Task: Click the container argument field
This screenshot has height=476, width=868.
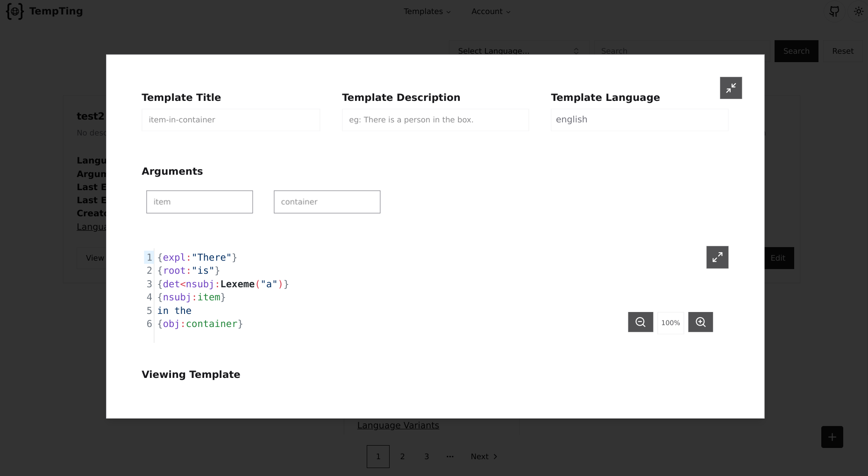Action: coord(327,202)
